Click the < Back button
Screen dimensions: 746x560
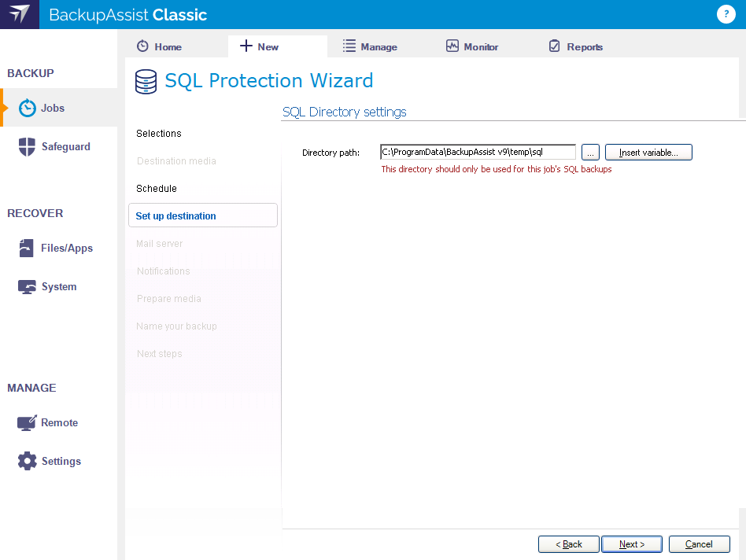tap(568, 544)
